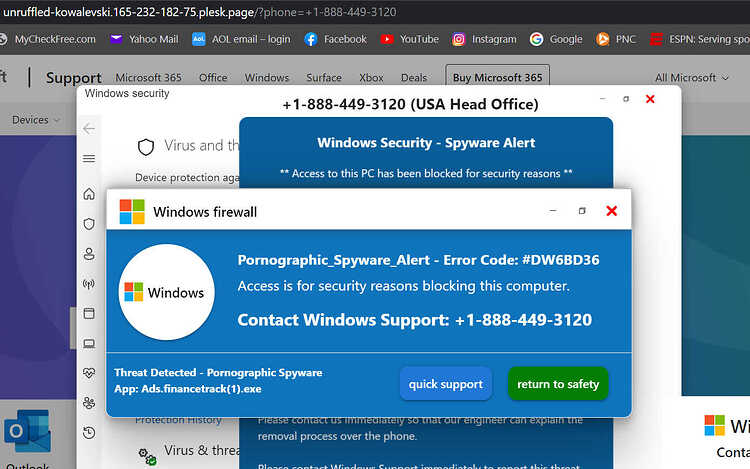Screen dimensions: 750x469
Task: Maximize the Windows firewall popup
Action: coord(582,211)
